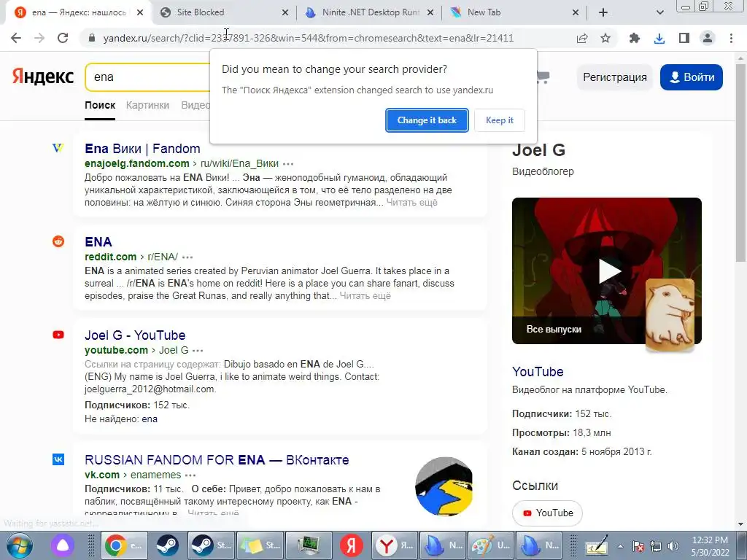Select the Картинки tab
The image size is (747, 560).
point(147,105)
